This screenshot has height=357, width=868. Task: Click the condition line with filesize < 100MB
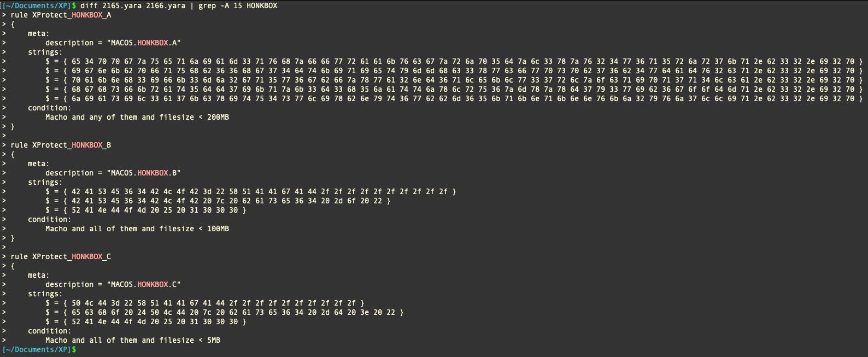[137, 229]
